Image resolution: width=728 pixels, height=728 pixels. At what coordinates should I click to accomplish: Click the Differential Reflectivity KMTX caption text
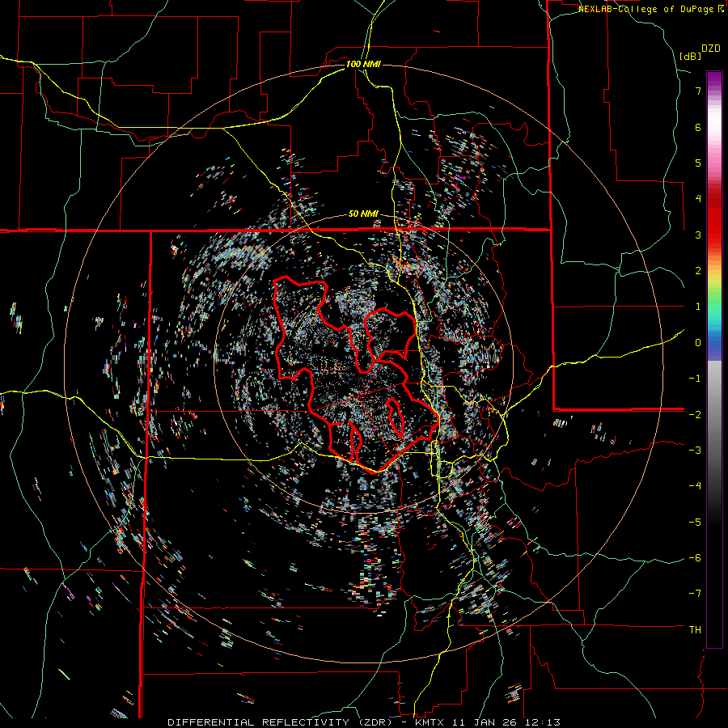point(364,722)
